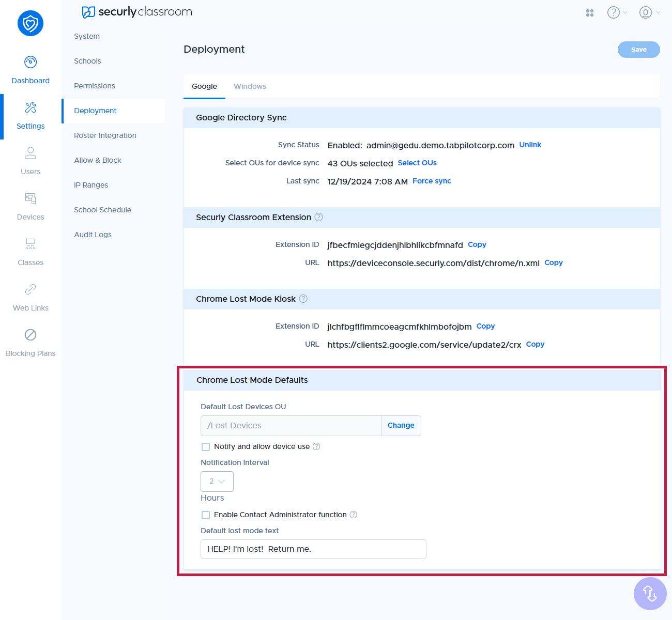This screenshot has width=672, height=620.
Task: Click the Save button
Action: coord(639,50)
